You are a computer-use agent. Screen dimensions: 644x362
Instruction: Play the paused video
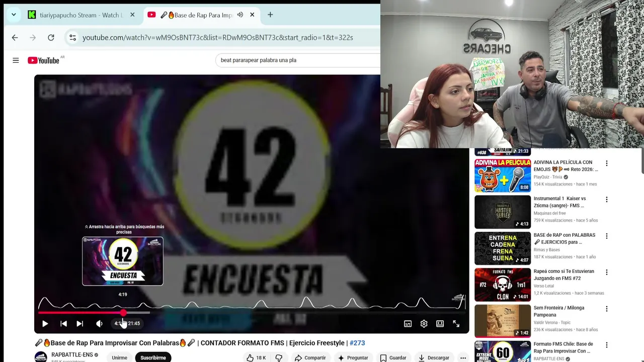45,324
